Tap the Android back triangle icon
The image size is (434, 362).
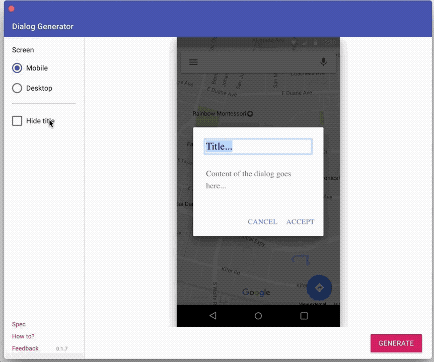(213, 315)
